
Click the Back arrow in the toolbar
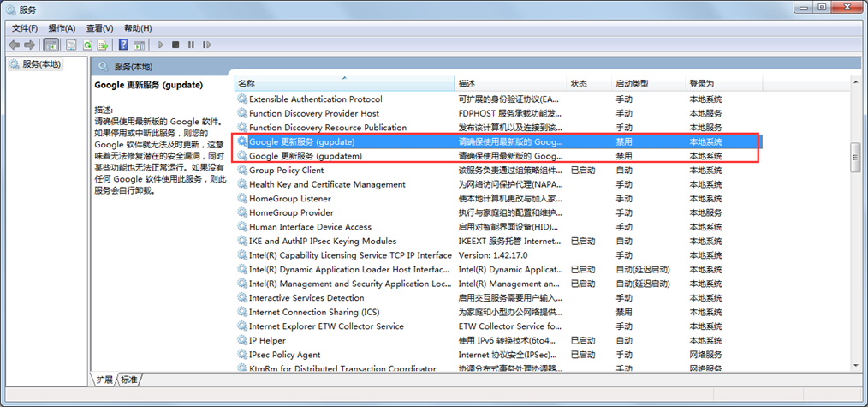coord(15,45)
